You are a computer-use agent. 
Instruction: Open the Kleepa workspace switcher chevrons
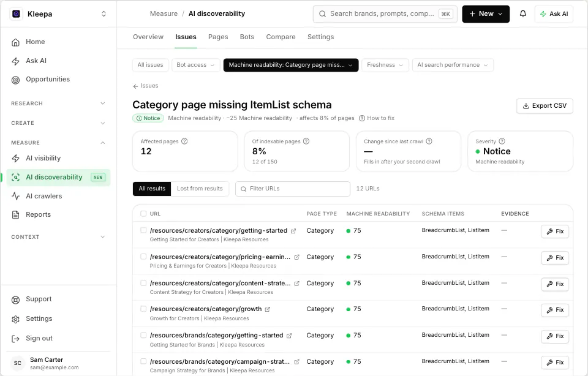pyautogui.click(x=104, y=14)
